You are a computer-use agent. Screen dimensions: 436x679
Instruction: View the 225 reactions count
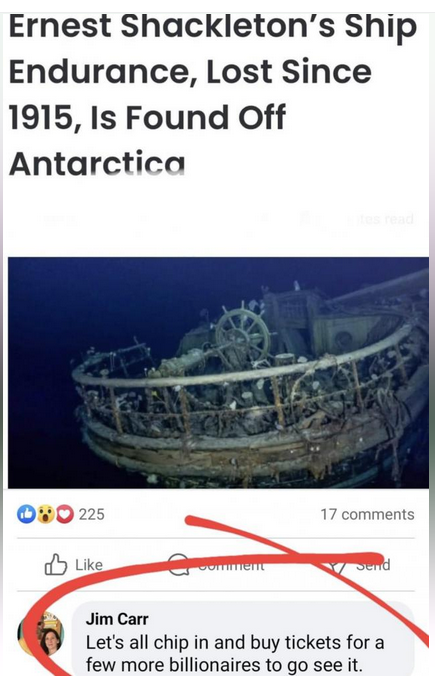click(91, 514)
